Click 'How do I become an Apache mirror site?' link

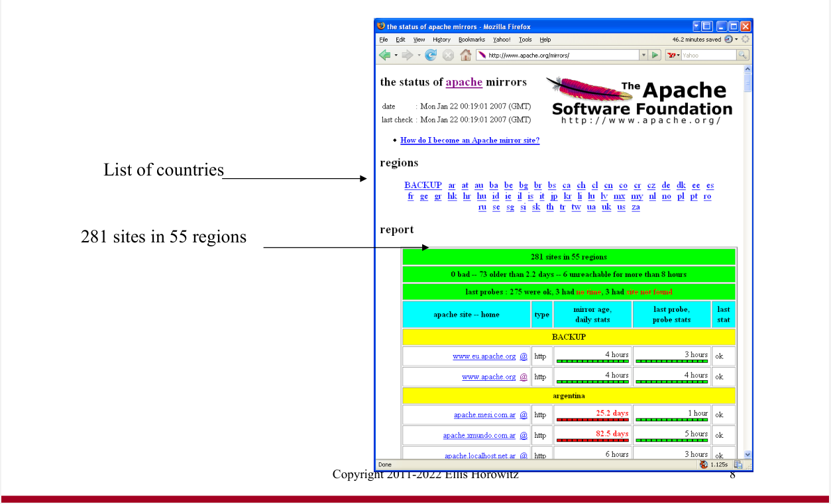(470, 140)
